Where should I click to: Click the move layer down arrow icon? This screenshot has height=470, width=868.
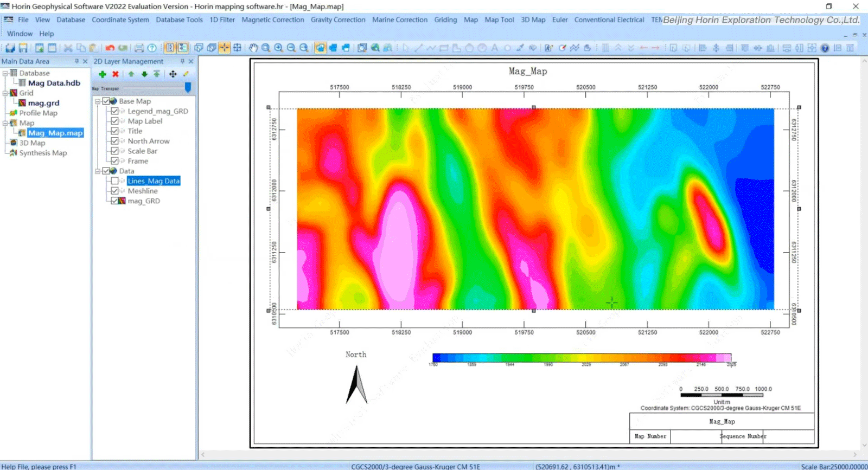pos(144,74)
